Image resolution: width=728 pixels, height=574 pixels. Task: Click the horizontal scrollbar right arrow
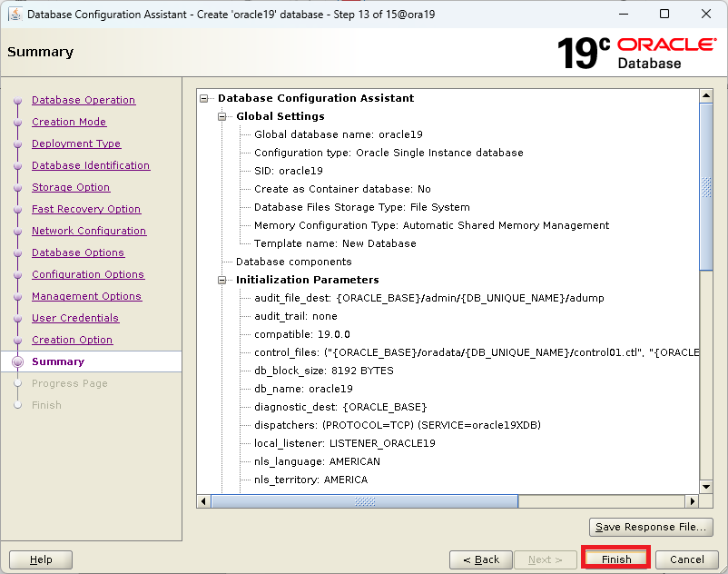tap(693, 501)
